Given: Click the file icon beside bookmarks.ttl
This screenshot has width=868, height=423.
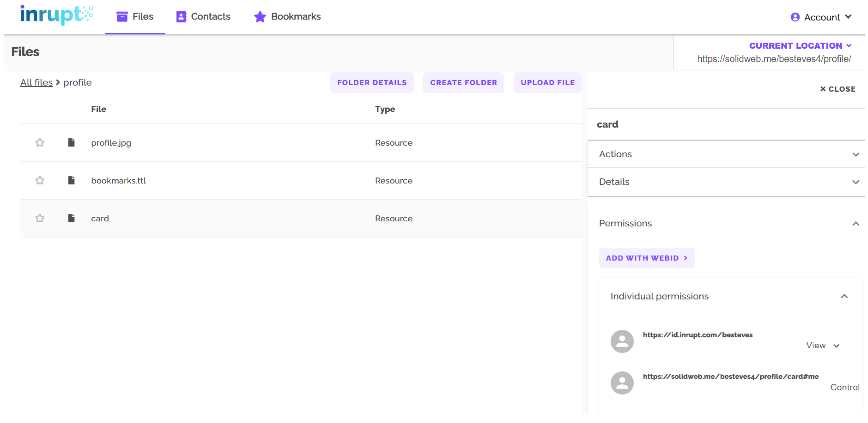Looking at the screenshot, I should click(x=71, y=180).
